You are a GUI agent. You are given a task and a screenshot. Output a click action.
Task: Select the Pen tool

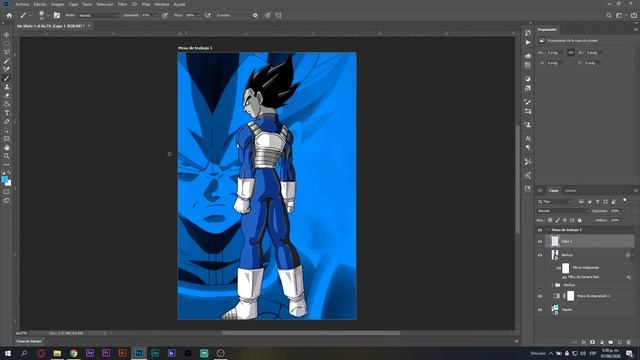point(7,122)
